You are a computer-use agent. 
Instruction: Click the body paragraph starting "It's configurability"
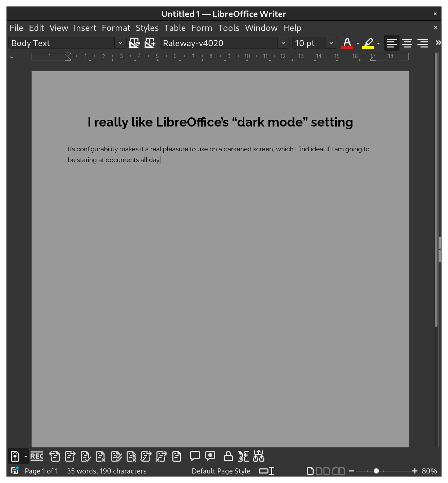219,154
